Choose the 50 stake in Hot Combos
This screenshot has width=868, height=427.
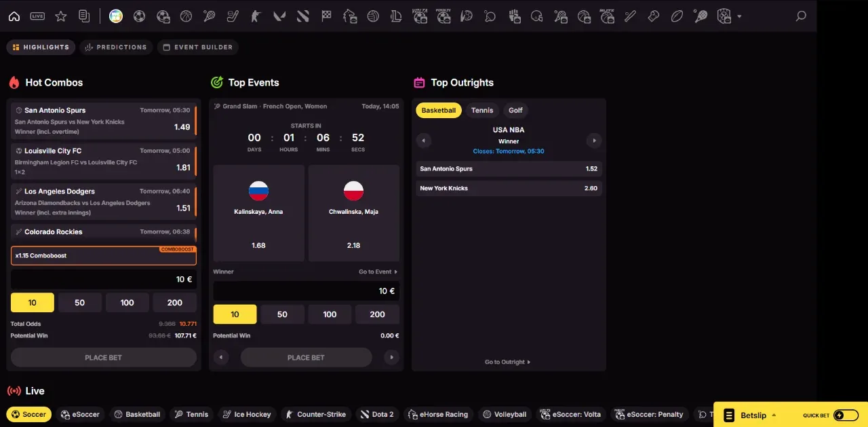80,303
